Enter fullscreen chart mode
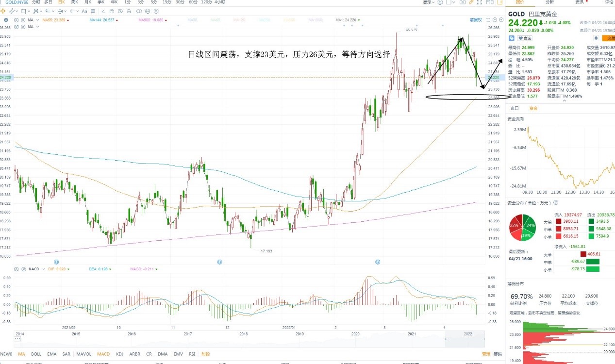This screenshot has width=615, height=364. (x=480, y=2)
